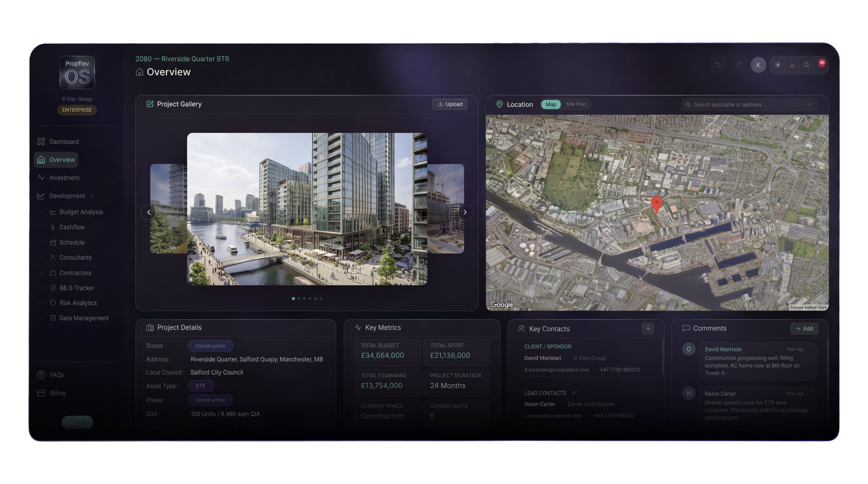Open the K user avatar menu
The height and width of the screenshot is (484, 868).
(759, 65)
